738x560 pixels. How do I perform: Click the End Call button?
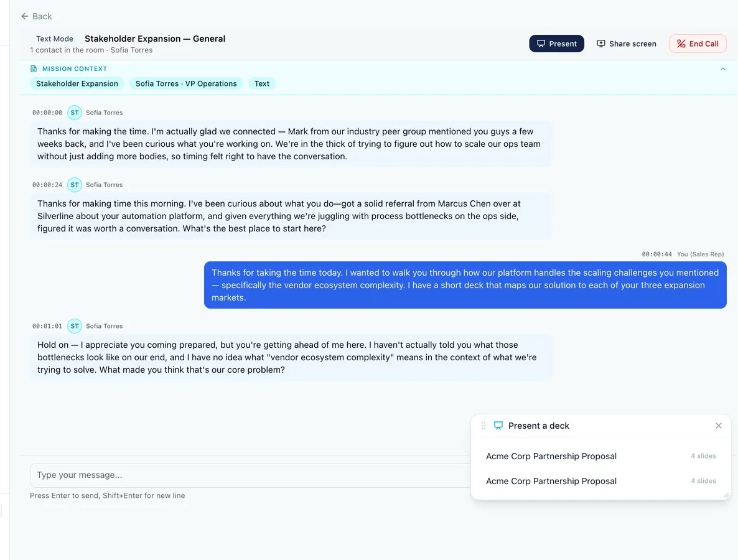(x=698, y=44)
